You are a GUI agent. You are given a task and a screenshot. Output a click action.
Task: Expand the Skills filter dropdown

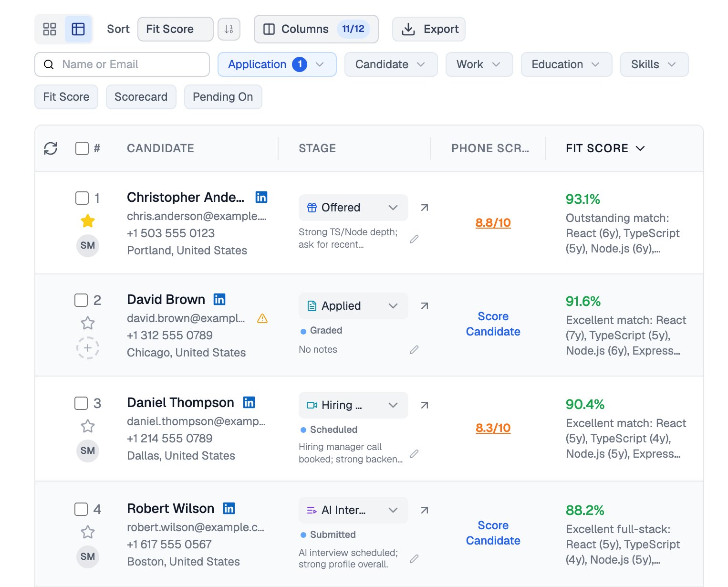[654, 64]
